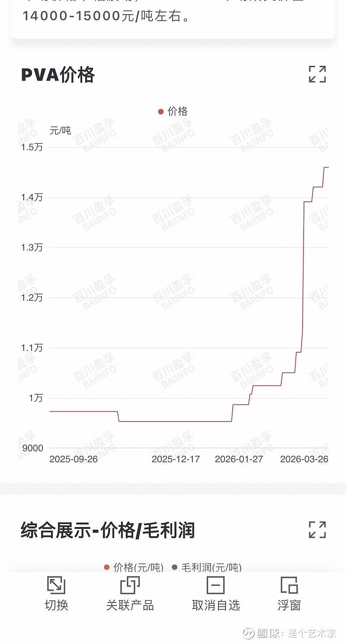Click the gray 毛利润 legend dot
The image size is (346, 644).
175,567
